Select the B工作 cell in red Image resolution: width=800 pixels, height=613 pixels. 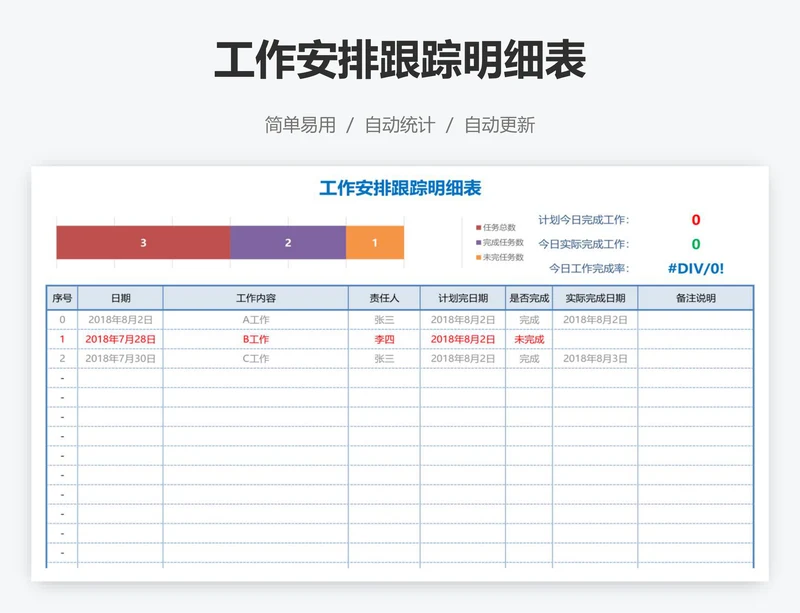click(256, 339)
